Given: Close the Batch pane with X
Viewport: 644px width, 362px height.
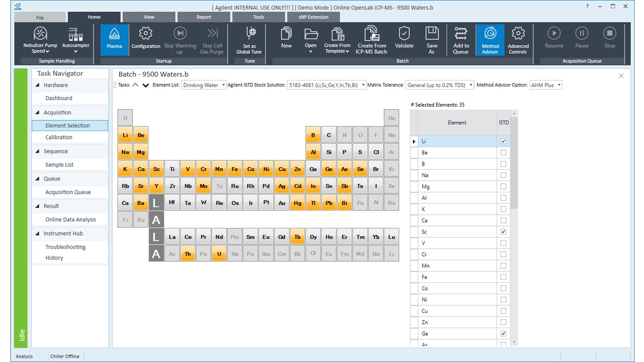Looking at the screenshot, I should [x=621, y=76].
